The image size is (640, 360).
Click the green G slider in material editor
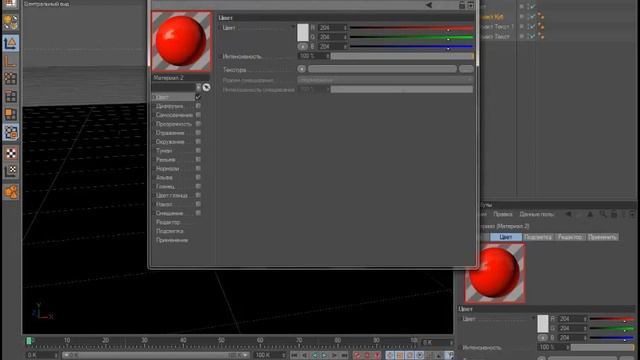coord(411,37)
